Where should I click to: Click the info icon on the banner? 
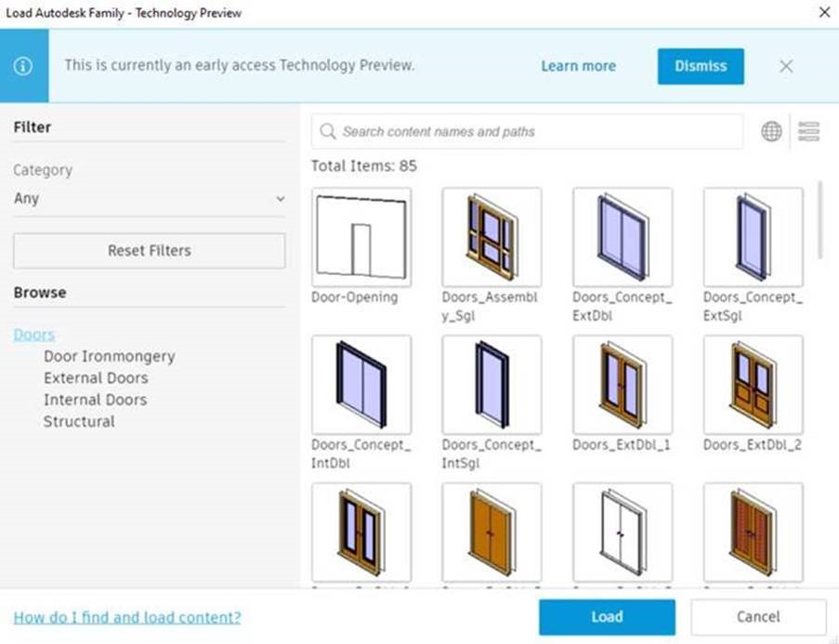(24, 65)
